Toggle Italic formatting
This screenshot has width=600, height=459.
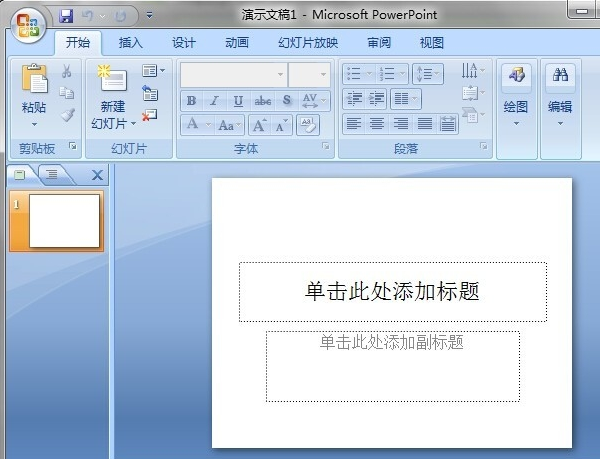tap(215, 101)
